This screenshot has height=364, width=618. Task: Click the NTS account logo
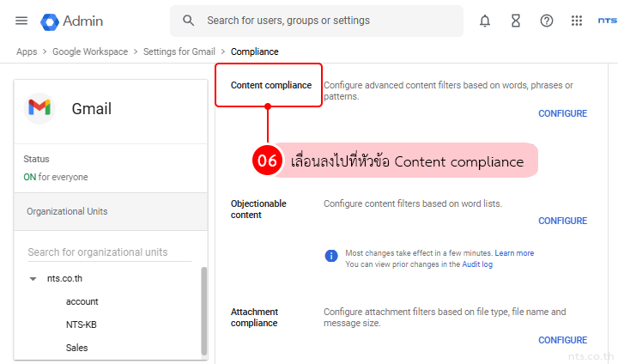pyautogui.click(x=608, y=21)
